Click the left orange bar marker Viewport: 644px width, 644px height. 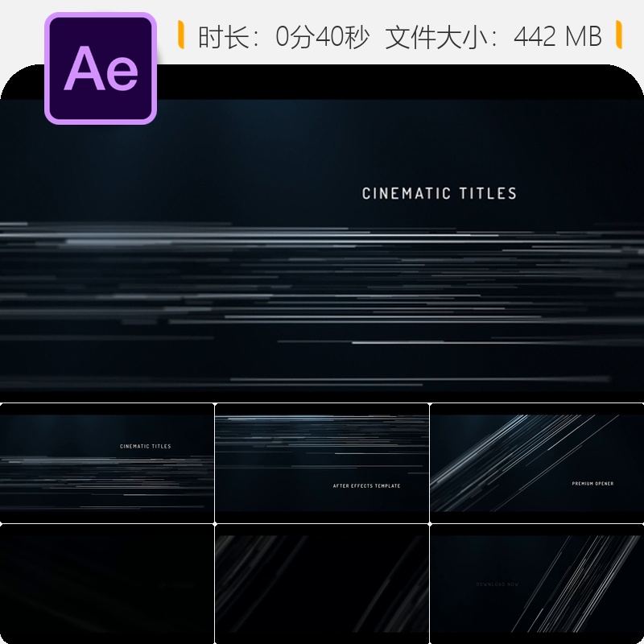(180, 35)
